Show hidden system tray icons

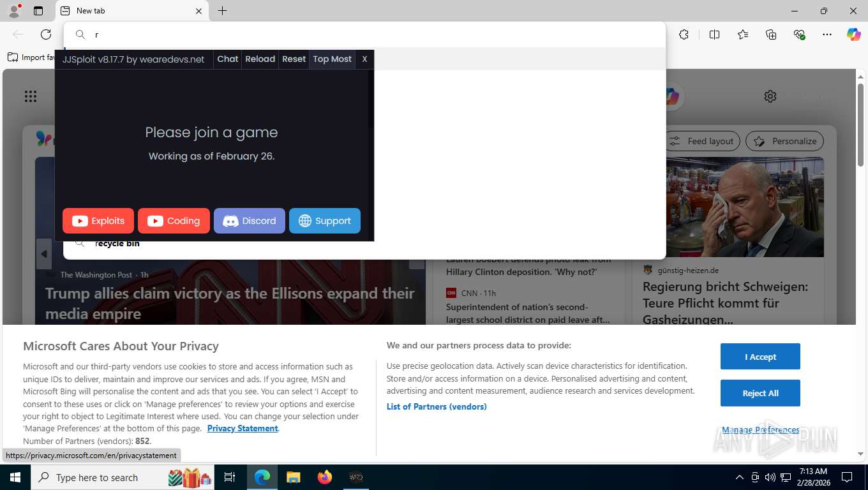tap(740, 477)
